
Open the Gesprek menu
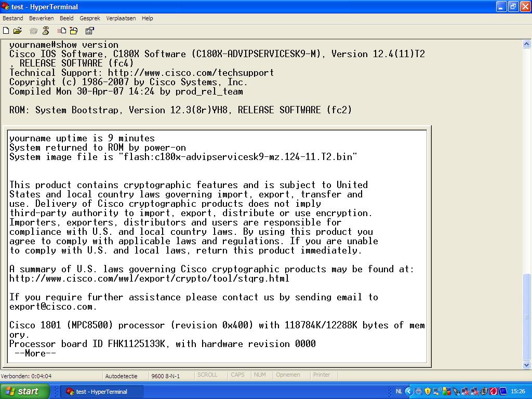[x=90, y=18]
